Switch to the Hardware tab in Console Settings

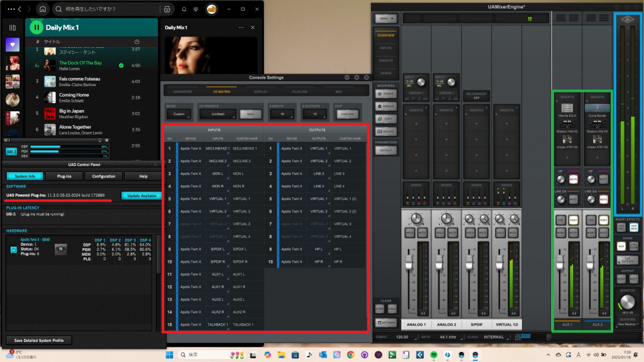[x=182, y=91]
